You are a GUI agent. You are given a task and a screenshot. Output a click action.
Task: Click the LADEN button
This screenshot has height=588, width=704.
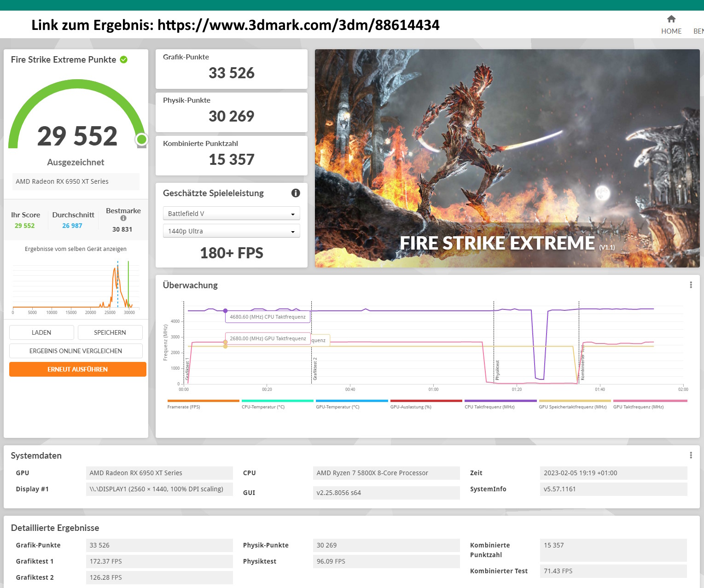41,332
